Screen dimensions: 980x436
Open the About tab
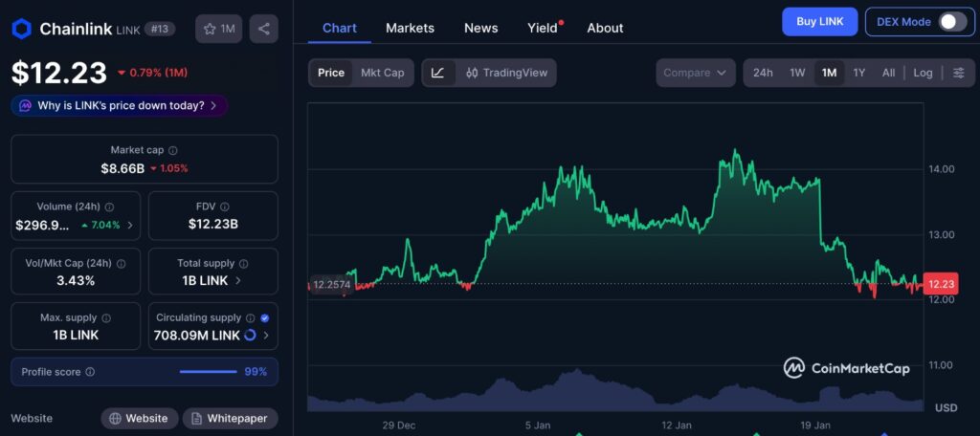pos(605,28)
